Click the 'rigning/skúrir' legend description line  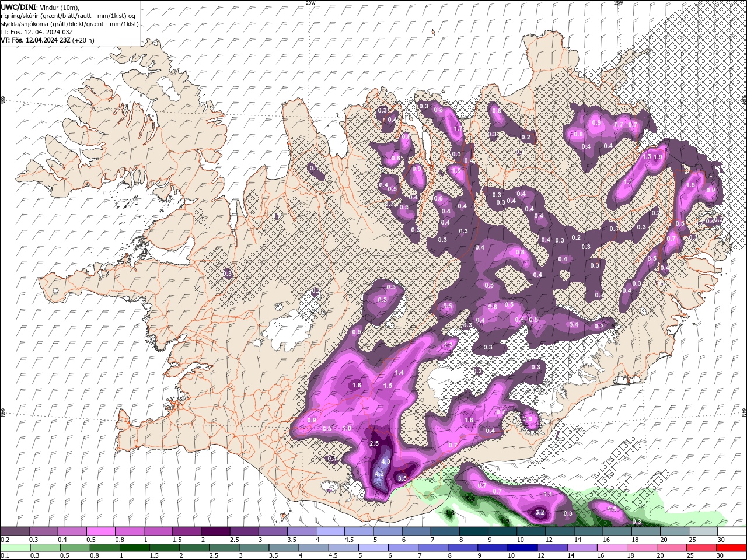[x=68, y=16]
